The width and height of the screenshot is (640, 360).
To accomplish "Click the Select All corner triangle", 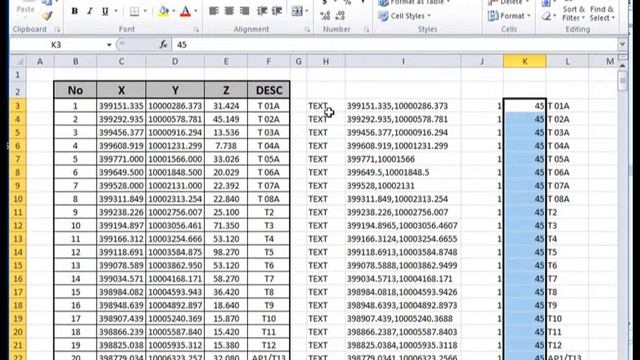I will tap(18, 62).
